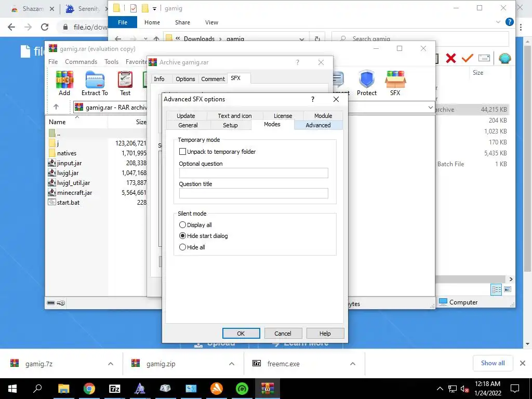Viewport: 532px width, 399px height.
Task: Open freemc.exe download options chevron
Action: [x=353, y=364]
